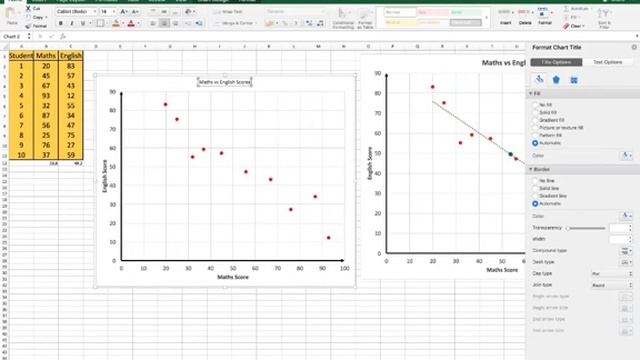The width and height of the screenshot is (640, 360).
Task: Open orientation text angle tool
Action: pyautogui.click(x=188, y=12)
